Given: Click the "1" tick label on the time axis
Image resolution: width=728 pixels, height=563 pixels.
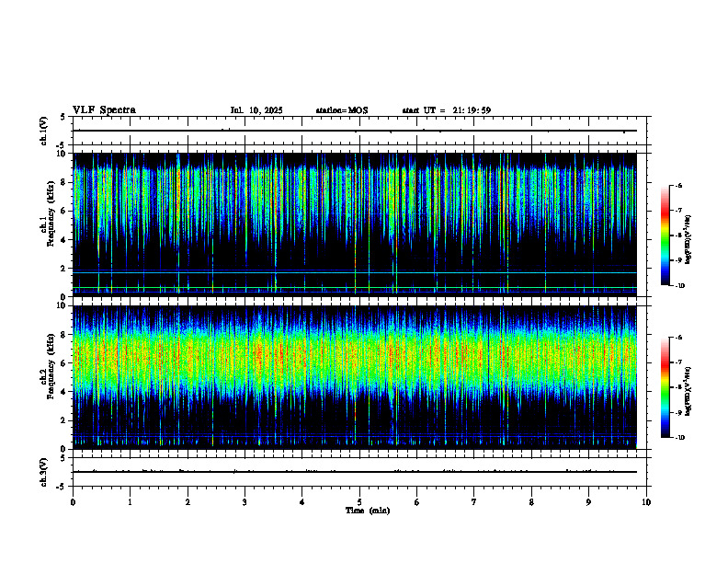Looking at the screenshot, I should coord(130,502).
